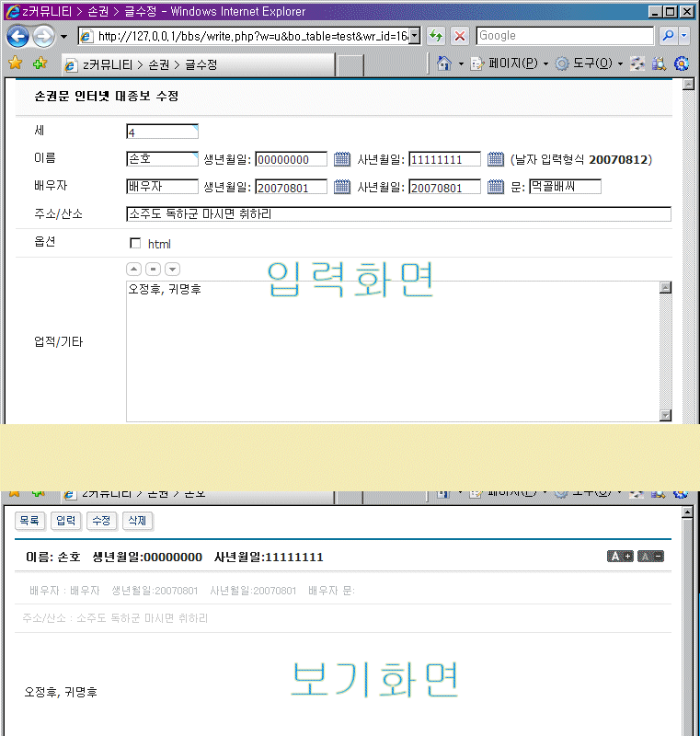The height and width of the screenshot is (736, 700).
Task: Click the Stop loading X icon
Action: (x=460, y=36)
